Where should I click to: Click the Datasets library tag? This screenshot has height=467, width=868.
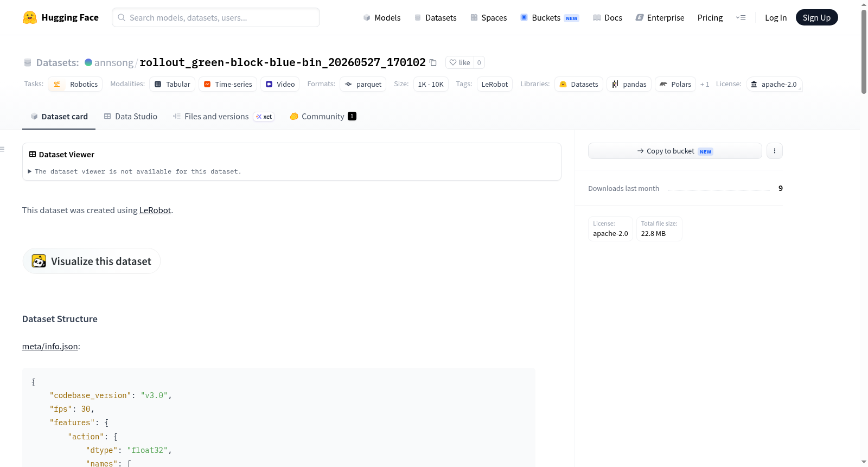(x=579, y=84)
